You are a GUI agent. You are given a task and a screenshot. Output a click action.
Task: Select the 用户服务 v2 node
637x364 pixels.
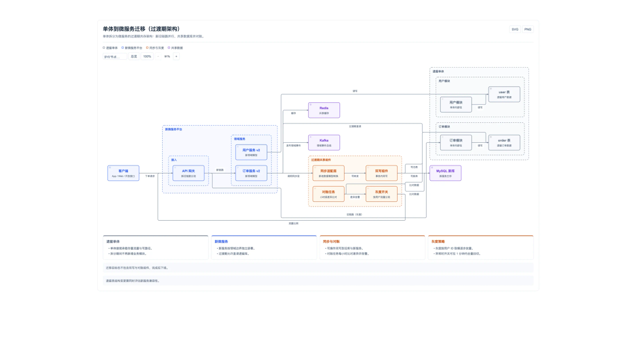[251, 152]
